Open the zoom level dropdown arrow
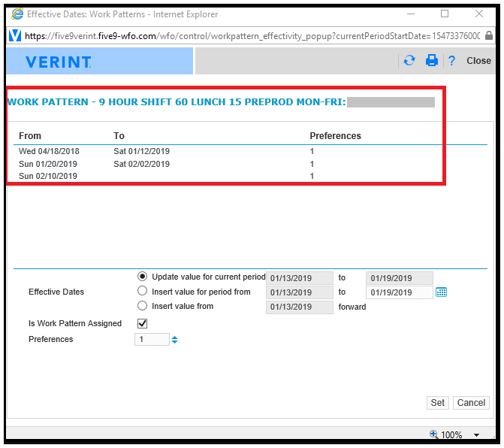Screen dimensions: 504x448 (x=476, y=435)
